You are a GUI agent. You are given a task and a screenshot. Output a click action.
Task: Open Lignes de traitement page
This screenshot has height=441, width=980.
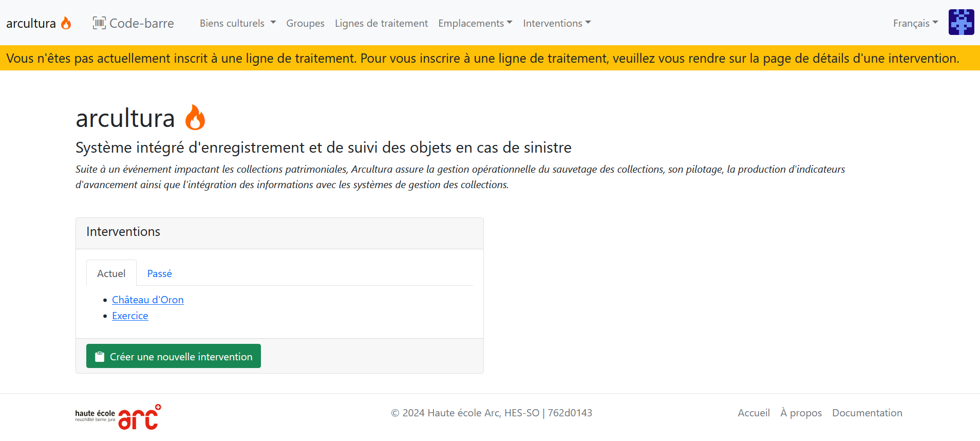tap(381, 23)
